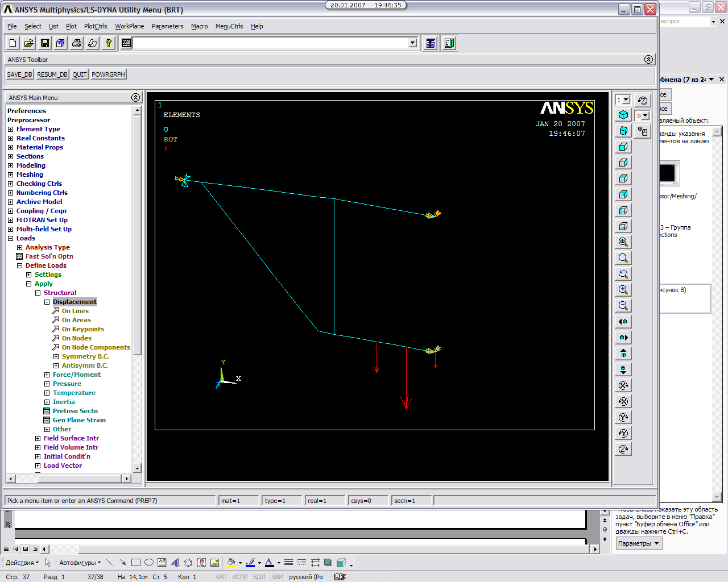Click the SAVE_DB button
The height and width of the screenshot is (582, 728).
click(x=19, y=74)
